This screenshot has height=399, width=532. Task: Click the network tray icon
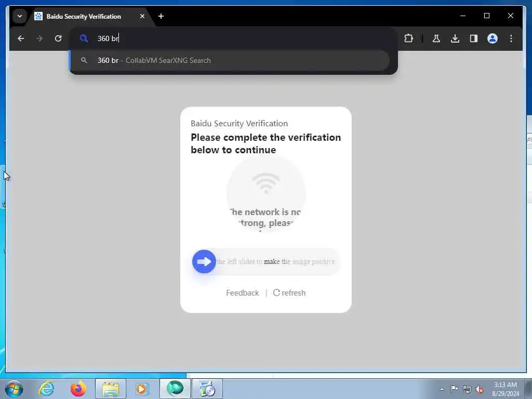click(x=467, y=389)
